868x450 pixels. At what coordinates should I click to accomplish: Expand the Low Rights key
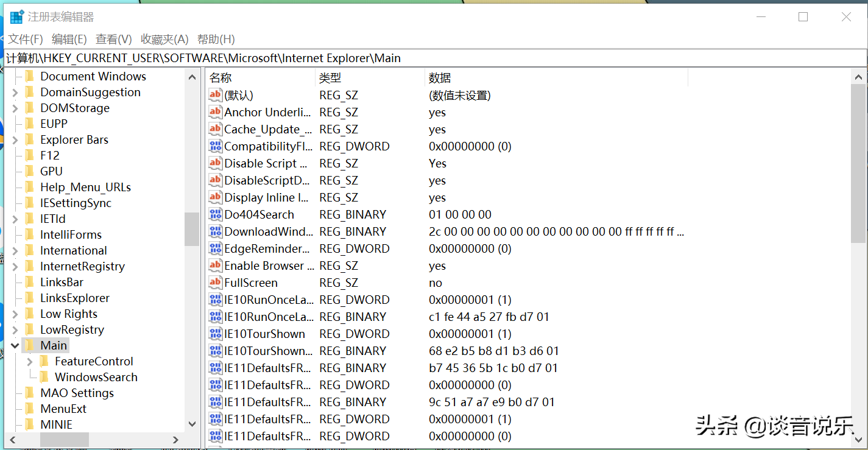point(15,314)
